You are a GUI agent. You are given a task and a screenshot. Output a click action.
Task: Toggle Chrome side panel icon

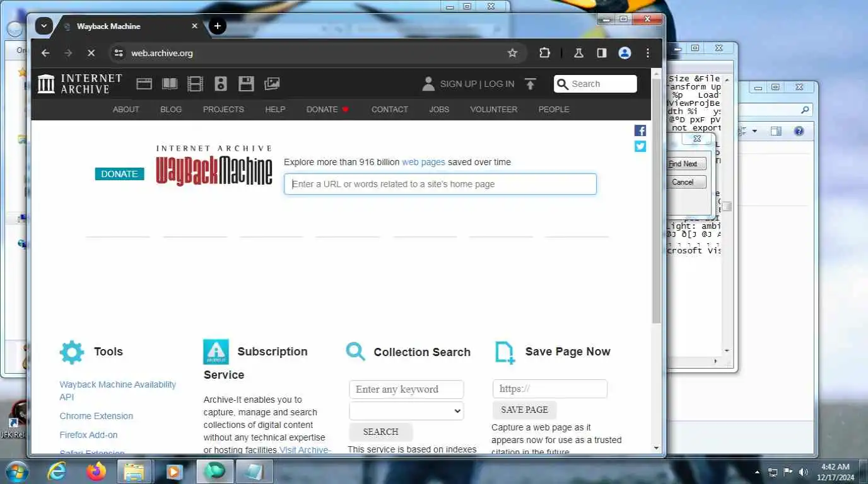602,53
